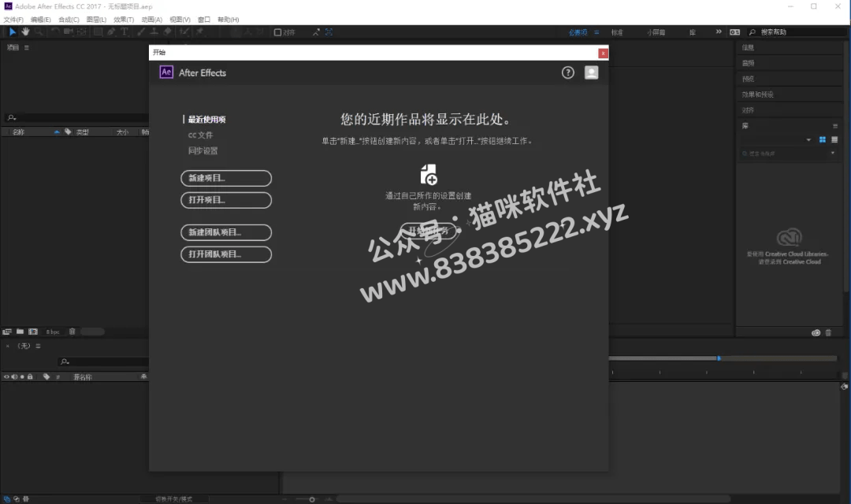This screenshot has height=504, width=851.
Task: Select the Puppet Pin tool
Action: pyautogui.click(x=199, y=32)
